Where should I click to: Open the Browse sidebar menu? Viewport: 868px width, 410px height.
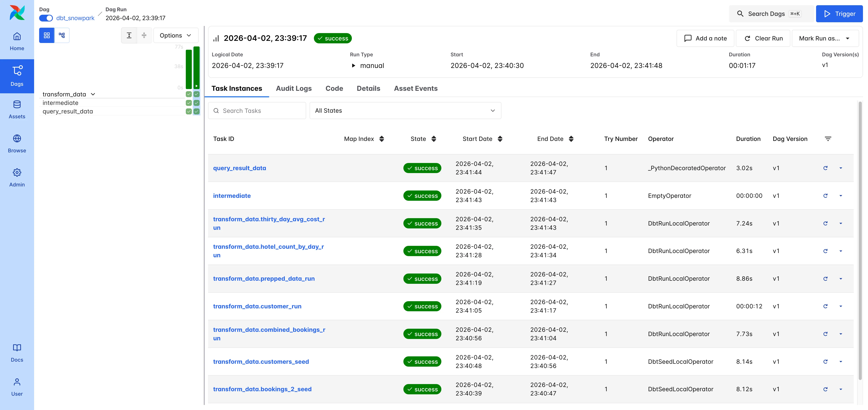(17, 144)
